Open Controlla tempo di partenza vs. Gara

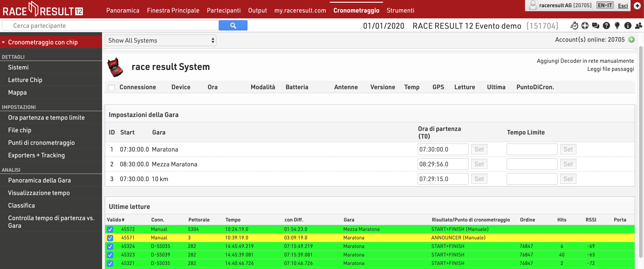click(51, 222)
